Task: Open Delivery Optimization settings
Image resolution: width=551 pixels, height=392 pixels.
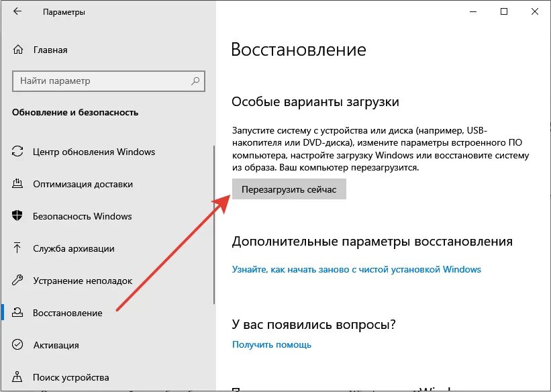Action: [16, 184]
